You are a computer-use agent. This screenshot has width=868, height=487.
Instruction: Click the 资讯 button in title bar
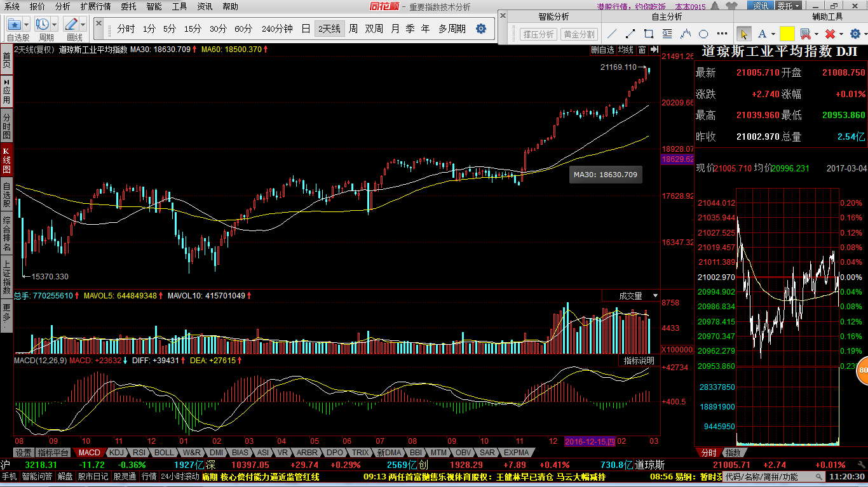click(x=761, y=6)
